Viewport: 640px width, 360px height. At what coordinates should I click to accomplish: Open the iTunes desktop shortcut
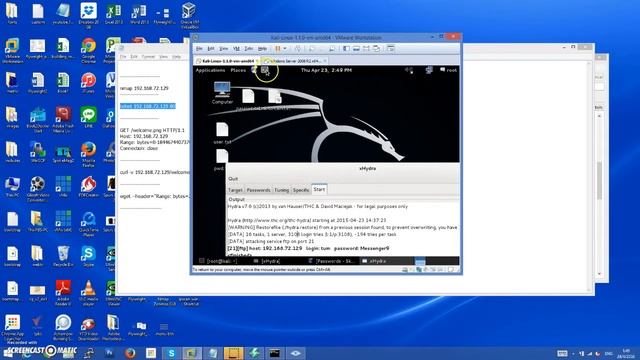[89, 83]
